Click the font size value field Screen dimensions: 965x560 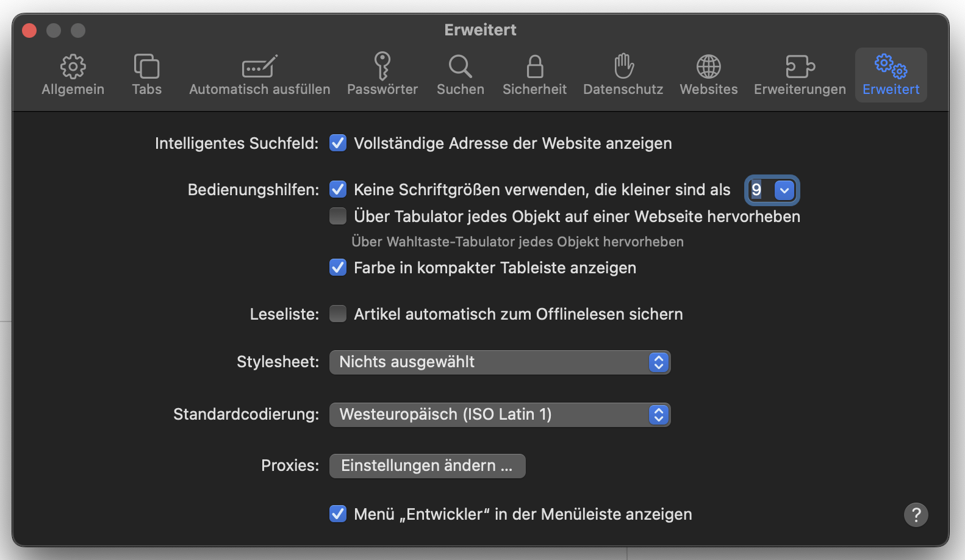(x=758, y=190)
